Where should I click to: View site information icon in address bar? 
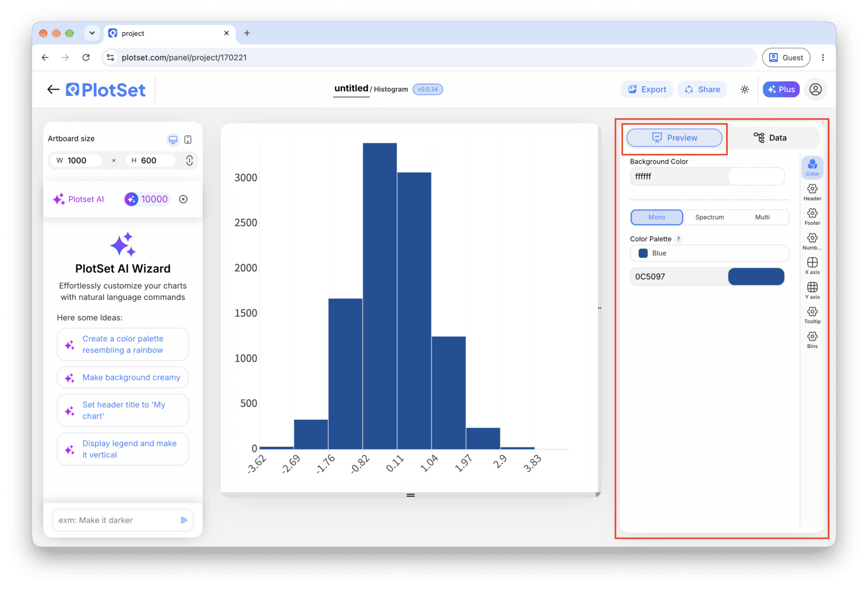tap(110, 57)
